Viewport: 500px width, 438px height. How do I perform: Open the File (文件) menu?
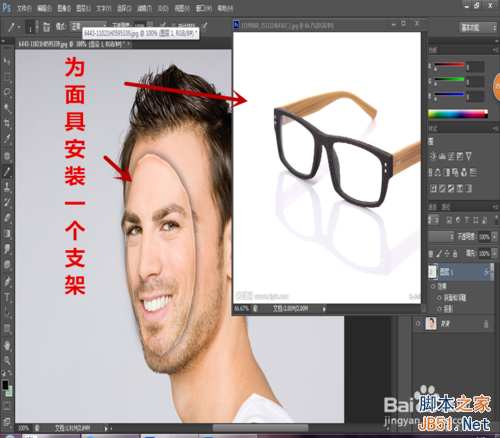point(24,8)
